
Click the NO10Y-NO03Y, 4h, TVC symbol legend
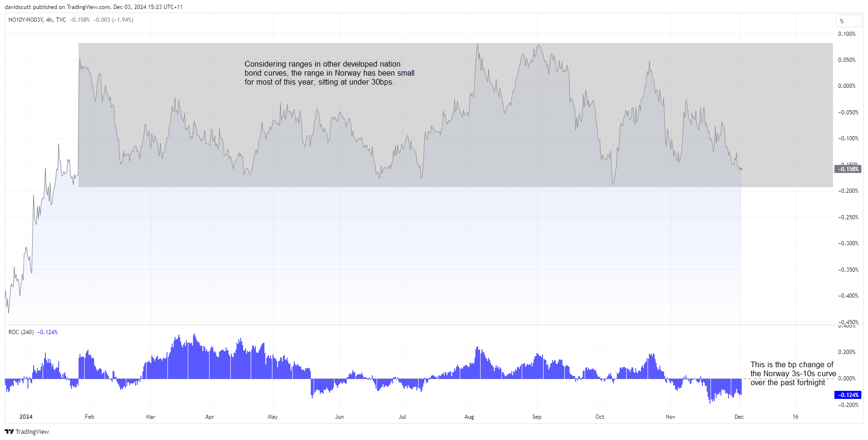(37, 20)
